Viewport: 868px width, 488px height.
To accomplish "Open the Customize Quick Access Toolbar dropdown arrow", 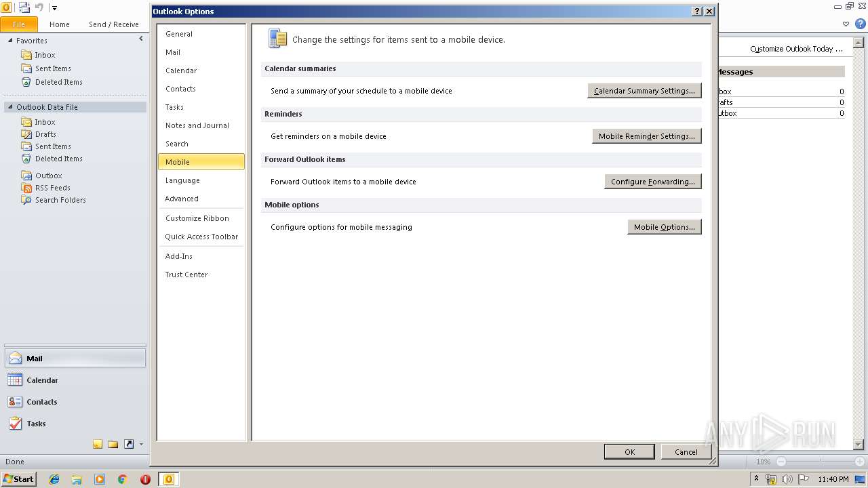I will click(x=54, y=8).
